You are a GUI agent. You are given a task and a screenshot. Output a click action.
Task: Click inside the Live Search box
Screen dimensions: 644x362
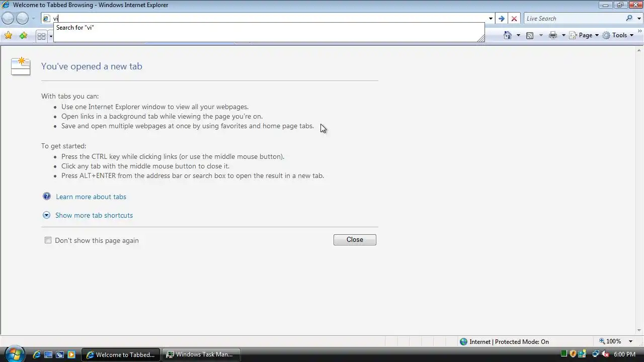point(574,19)
